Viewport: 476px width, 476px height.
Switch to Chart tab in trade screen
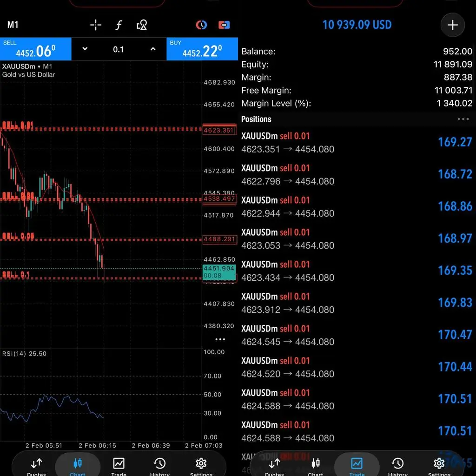pyautogui.click(x=316, y=467)
